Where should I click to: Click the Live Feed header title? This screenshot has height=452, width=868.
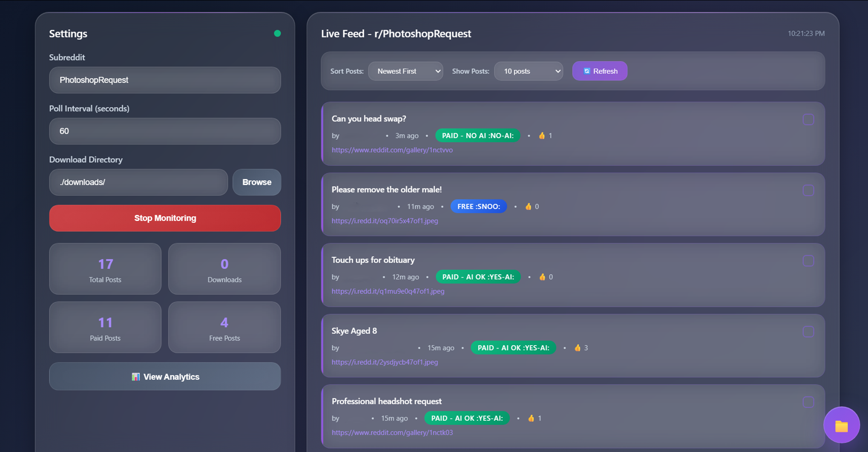pos(396,34)
